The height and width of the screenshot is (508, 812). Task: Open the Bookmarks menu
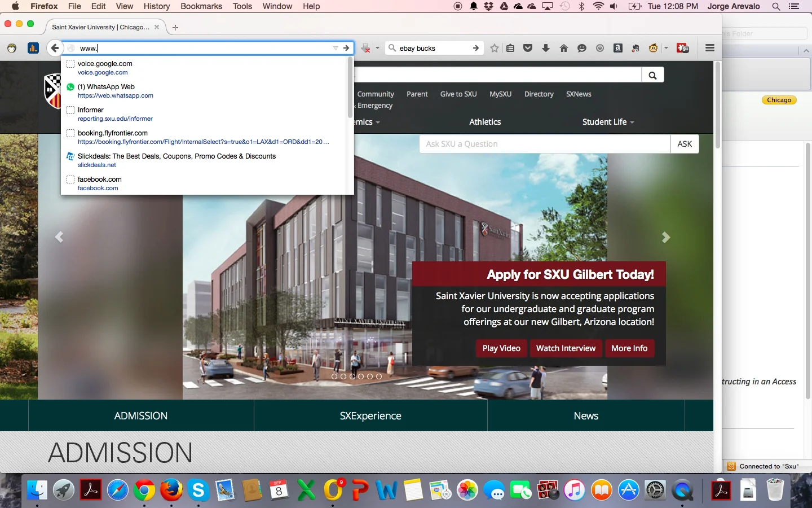tap(201, 6)
